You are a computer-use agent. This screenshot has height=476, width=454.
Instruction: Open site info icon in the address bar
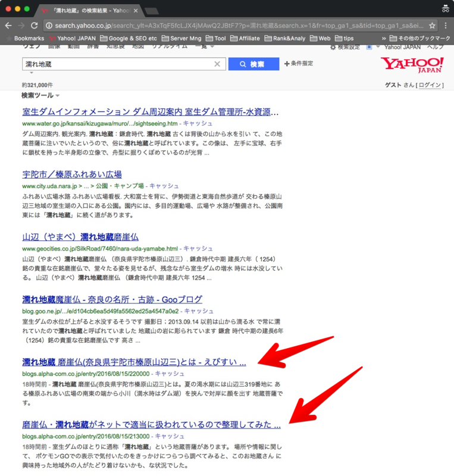[49, 26]
